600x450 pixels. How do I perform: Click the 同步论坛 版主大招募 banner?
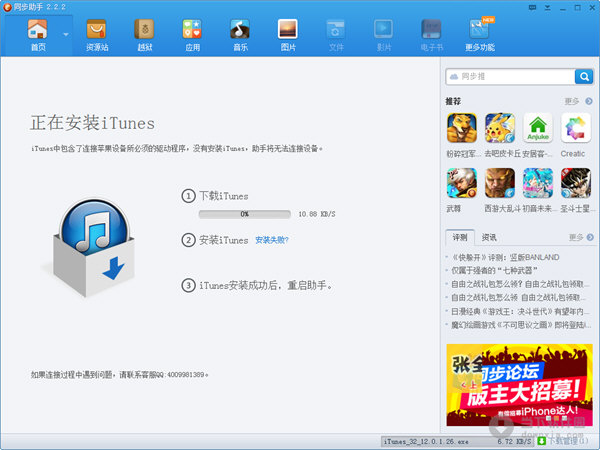[x=520, y=385]
